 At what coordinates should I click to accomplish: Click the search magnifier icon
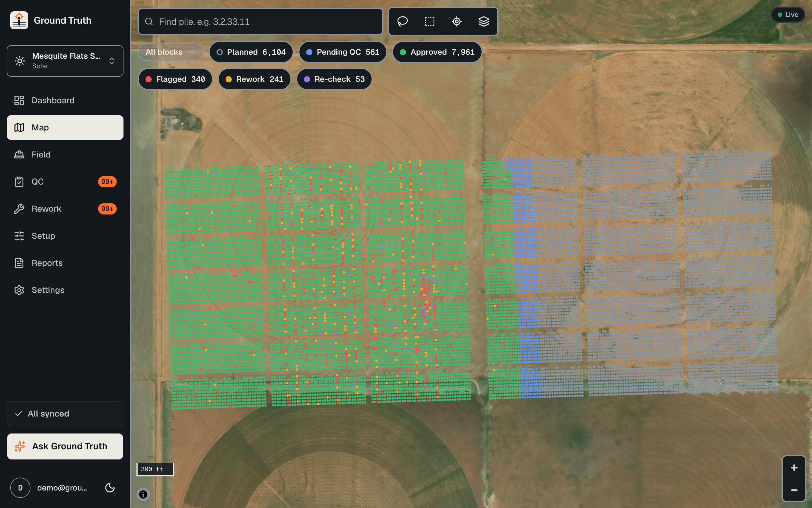click(x=149, y=22)
